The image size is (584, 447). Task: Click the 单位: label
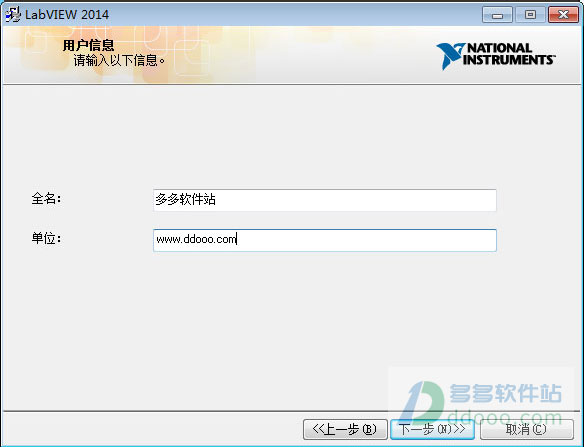(x=47, y=238)
